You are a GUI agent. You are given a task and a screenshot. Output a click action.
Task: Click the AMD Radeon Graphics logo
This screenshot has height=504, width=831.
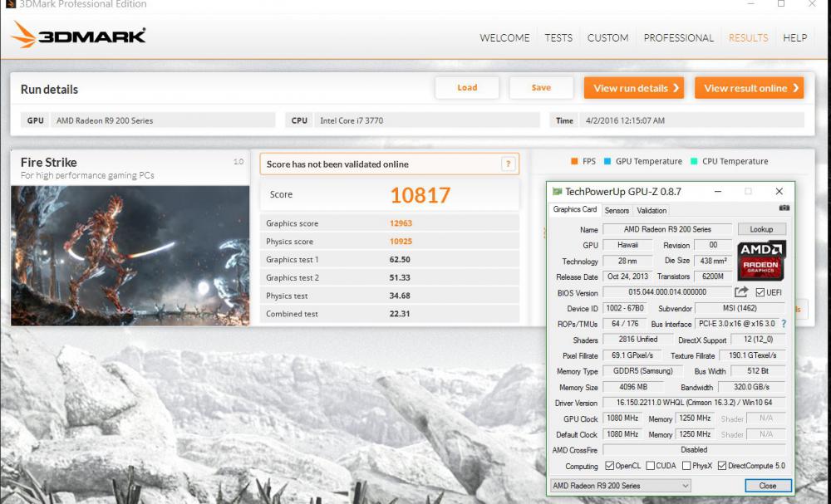coord(761,260)
